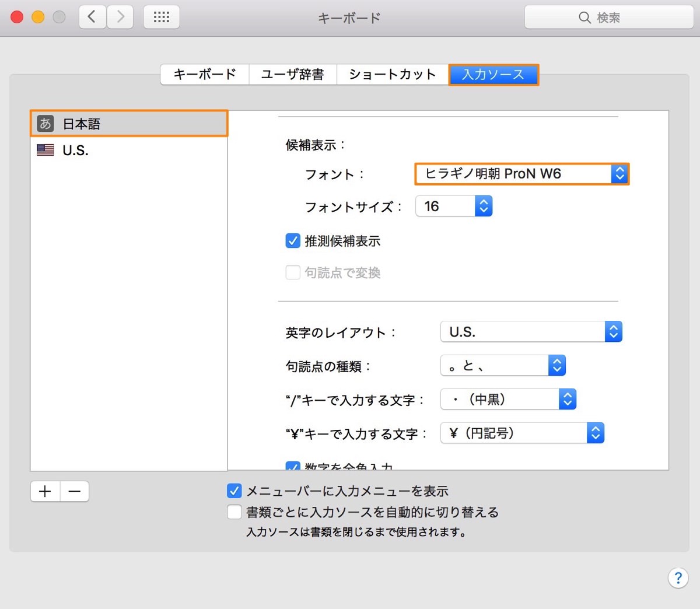Image resolution: width=700 pixels, height=609 pixels.
Task: Select U.S. in the input source list
Action: [129, 150]
